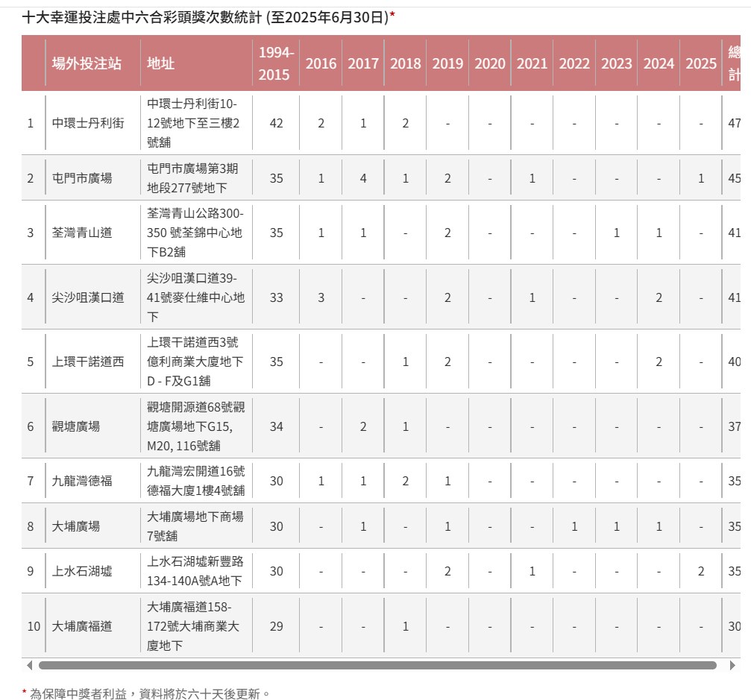
Task: Select the 2020 column header
Action: [x=490, y=63]
